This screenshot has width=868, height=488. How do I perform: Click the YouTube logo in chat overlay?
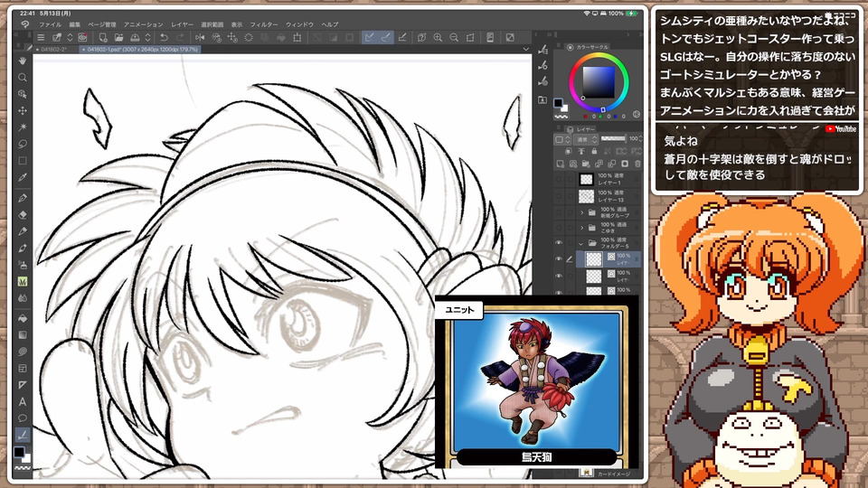click(841, 129)
